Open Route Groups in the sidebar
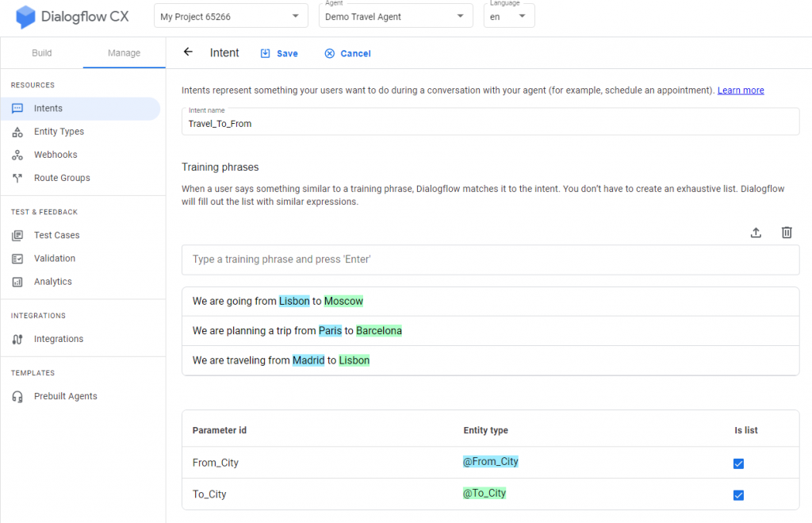 coord(81,178)
